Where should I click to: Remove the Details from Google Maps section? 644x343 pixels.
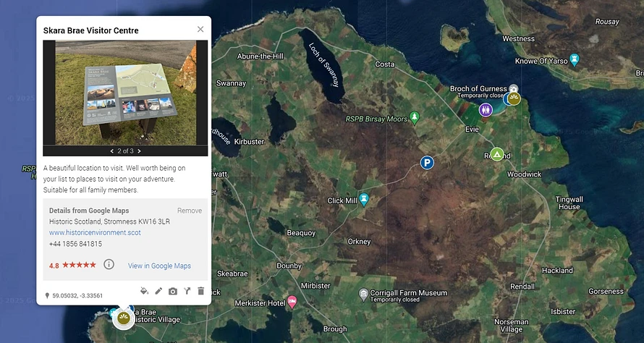point(190,211)
